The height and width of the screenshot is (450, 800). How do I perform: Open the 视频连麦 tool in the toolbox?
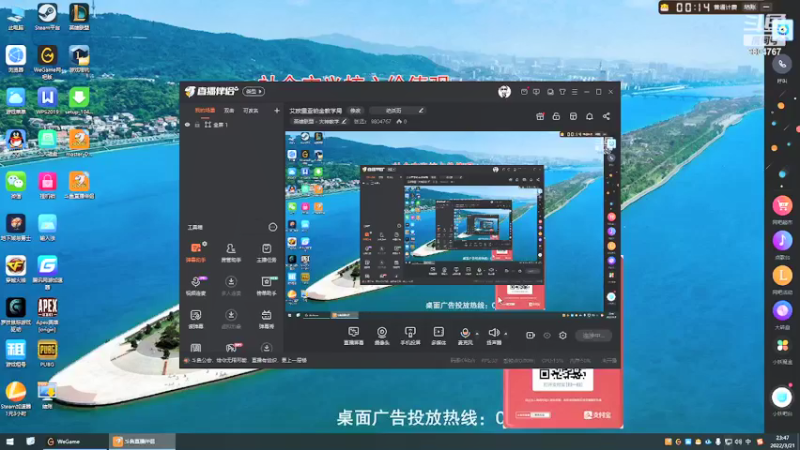(x=196, y=286)
